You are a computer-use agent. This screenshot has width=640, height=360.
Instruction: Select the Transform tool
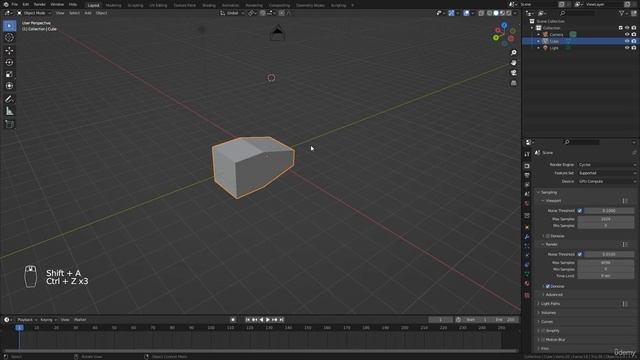[x=9, y=86]
